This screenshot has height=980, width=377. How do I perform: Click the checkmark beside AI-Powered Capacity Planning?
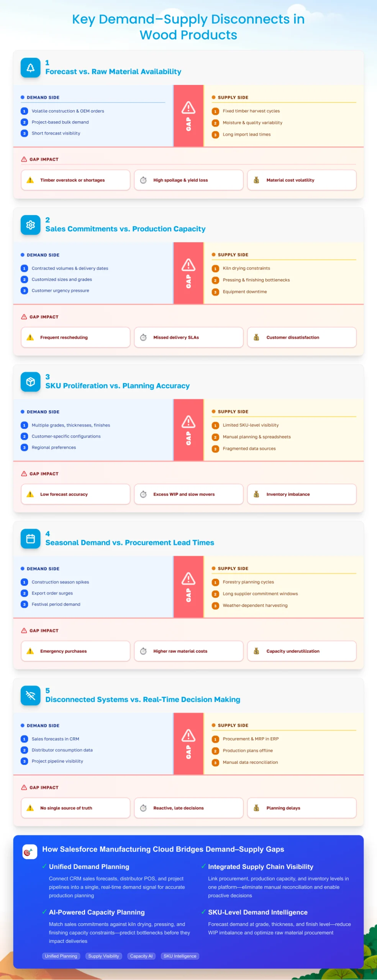(44, 912)
